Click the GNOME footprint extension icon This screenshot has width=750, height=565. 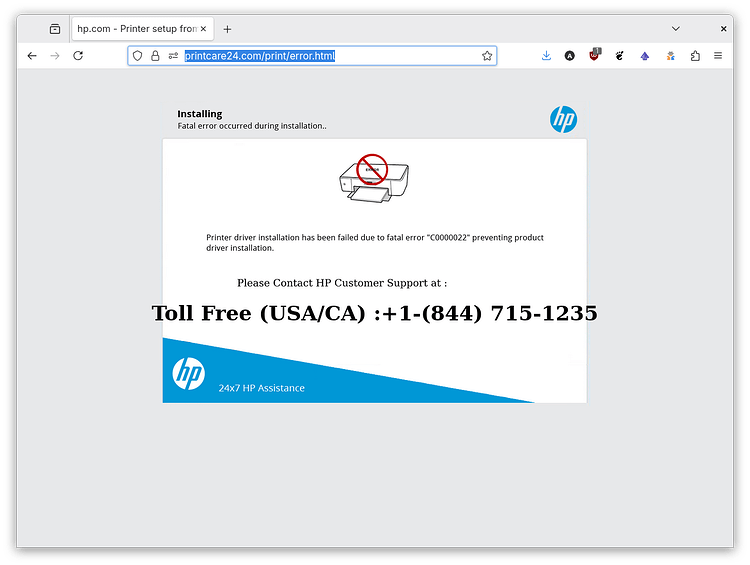619,56
